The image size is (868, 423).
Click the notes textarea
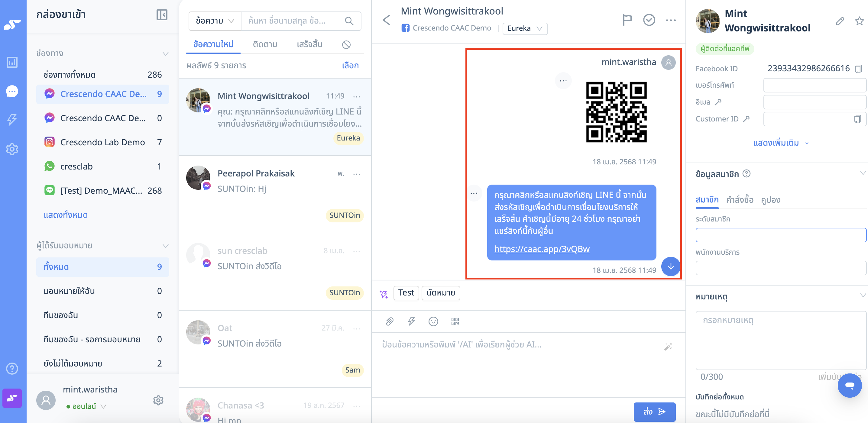pyautogui.click(x=781, y=341)
